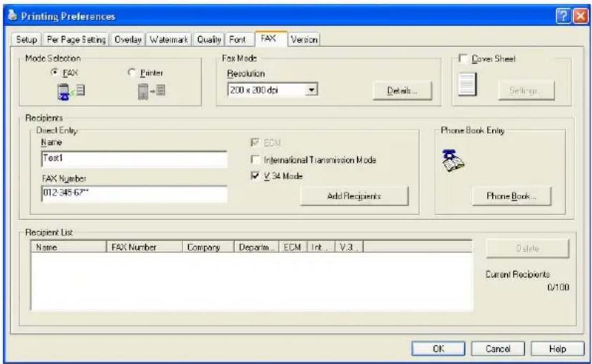
Task: Click the Cover Sheet page icon
Action: [x=467, y=84]
